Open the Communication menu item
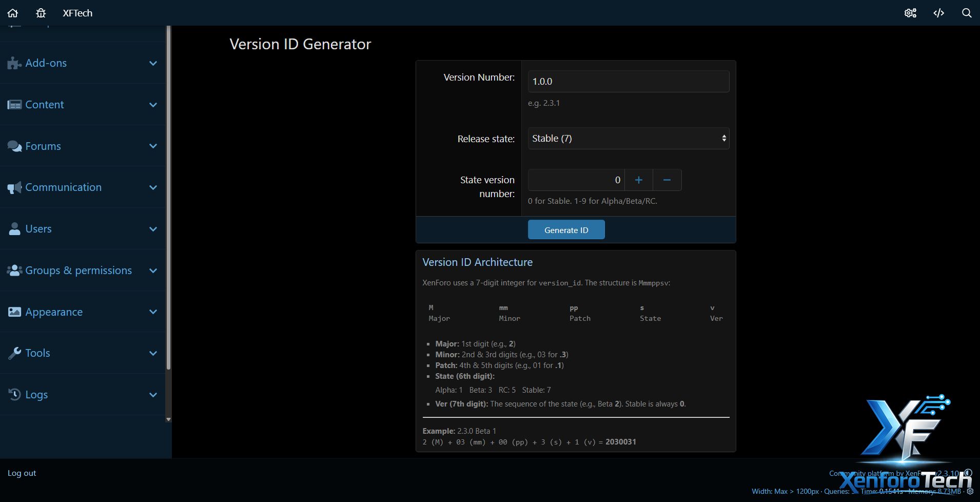Viewport: 980px width, 502px height. pyautogui.click(x=64, y=187)
